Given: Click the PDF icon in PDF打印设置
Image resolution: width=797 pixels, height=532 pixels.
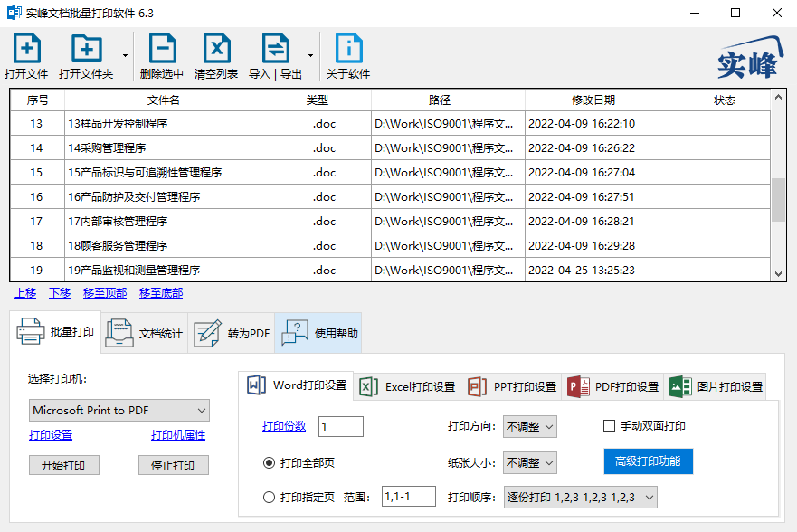Looking at the screenshot, I should (578, 386).
